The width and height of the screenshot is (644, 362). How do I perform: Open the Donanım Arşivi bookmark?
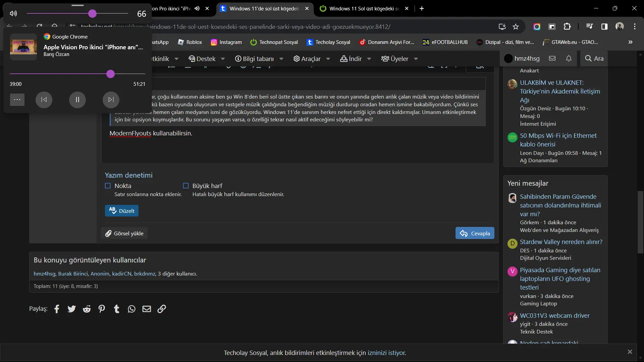pyautogui.click(x=387, y=42)
